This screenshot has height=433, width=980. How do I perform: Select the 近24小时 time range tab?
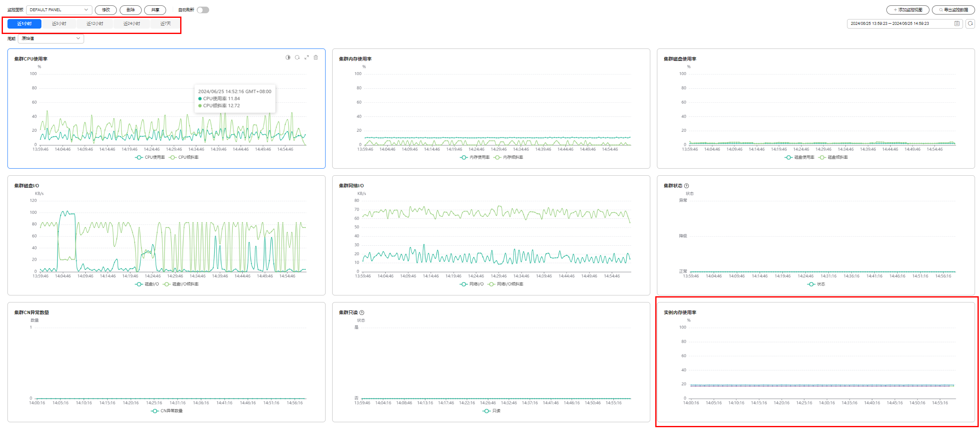(132, 24)
